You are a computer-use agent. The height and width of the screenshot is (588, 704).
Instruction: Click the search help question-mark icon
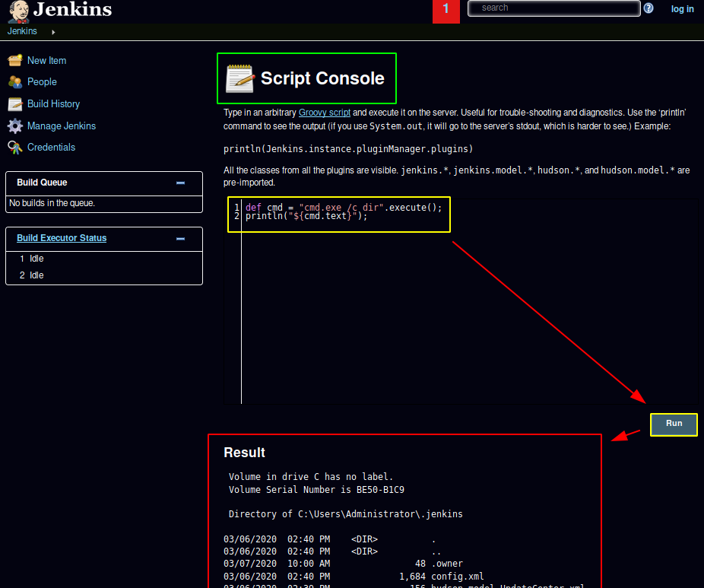(649, 8)
